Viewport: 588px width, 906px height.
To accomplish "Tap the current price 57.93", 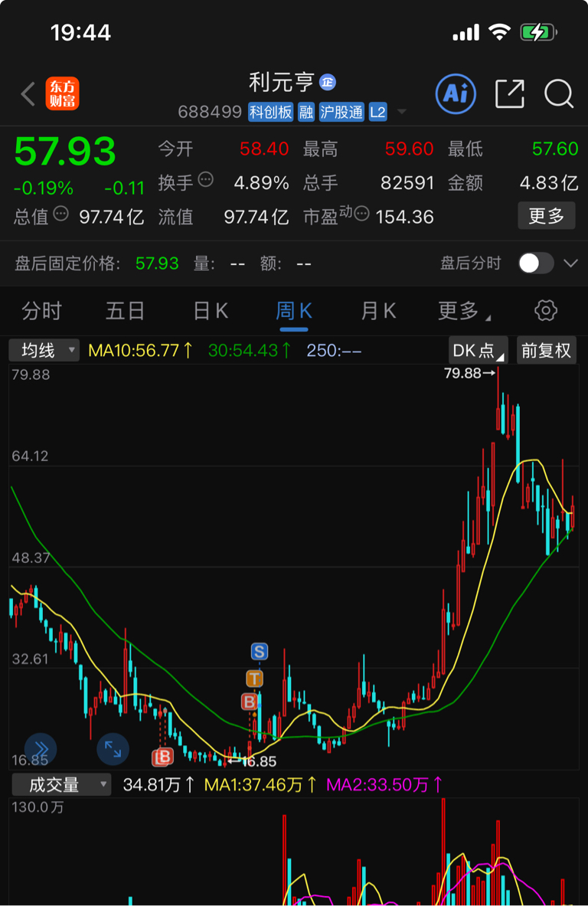I will (x=65, y=152).
